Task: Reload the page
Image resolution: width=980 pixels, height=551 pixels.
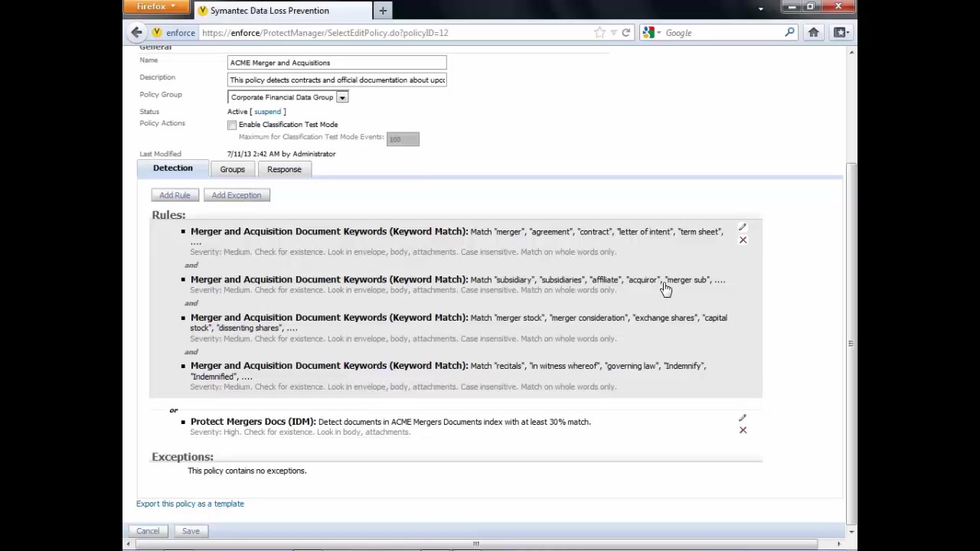Action: click(x=626, y=33)
